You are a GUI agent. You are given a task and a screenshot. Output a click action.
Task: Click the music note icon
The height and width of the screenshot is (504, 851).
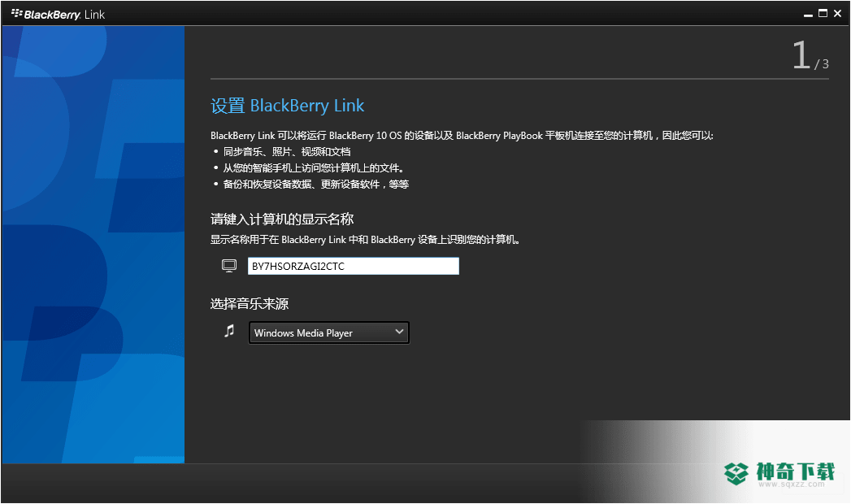(229, 330)
